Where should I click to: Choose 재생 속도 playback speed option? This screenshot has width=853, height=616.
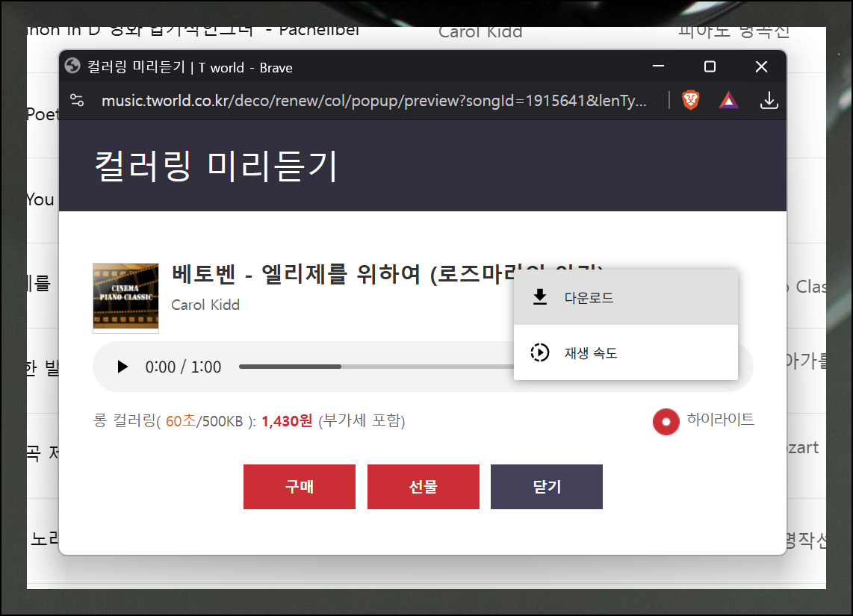pos(626,353)
